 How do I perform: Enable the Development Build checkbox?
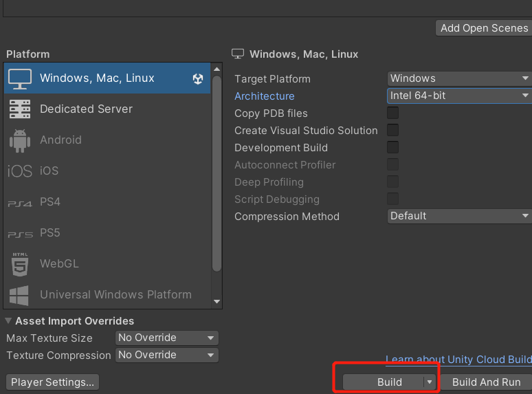(x=393, y=147)
